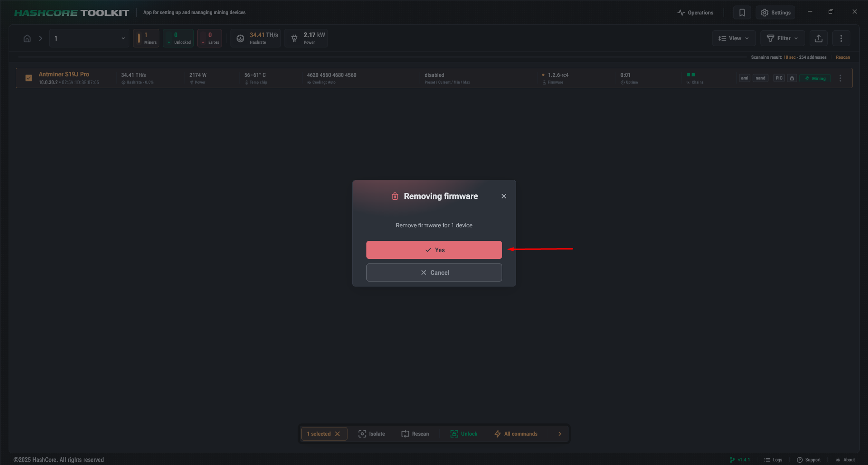
Task: Open the Antminer row three-dot menu
Action: point(840,78)
